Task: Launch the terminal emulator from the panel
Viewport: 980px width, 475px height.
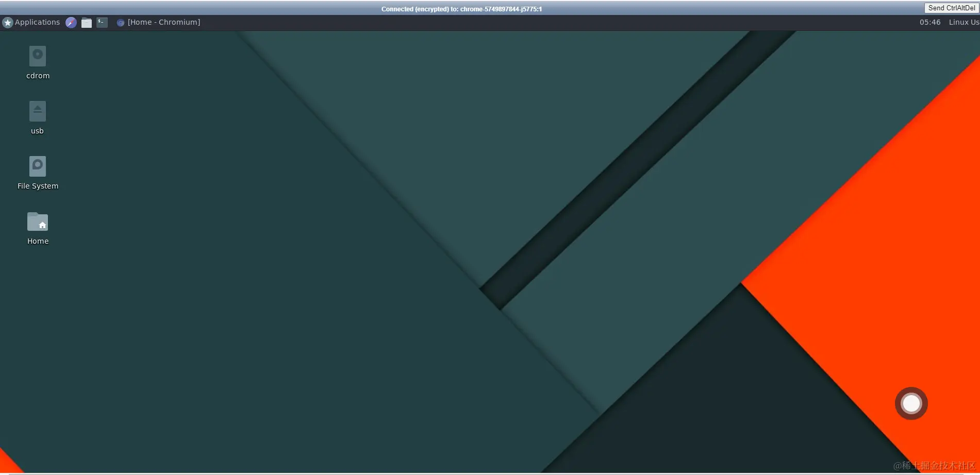Action: tap(102, 23)
